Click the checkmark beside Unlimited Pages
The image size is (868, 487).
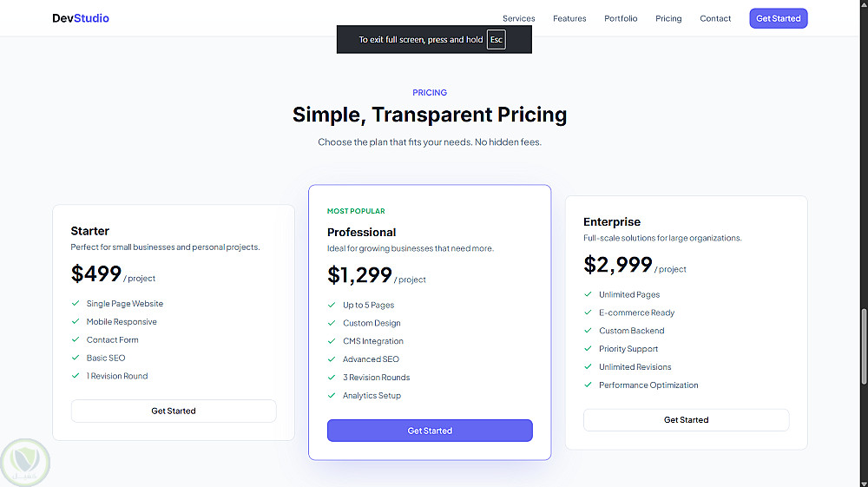coord(588,294)
